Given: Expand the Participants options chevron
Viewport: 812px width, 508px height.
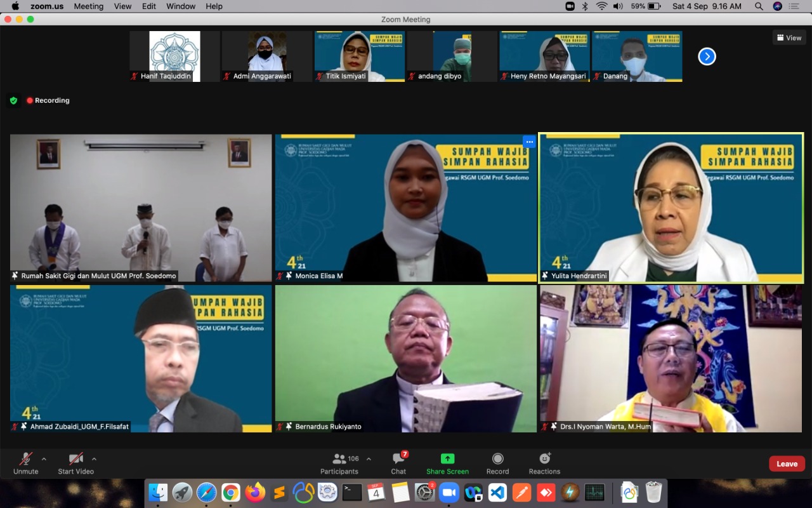Looking at the screenshot, I should point(368,458).
